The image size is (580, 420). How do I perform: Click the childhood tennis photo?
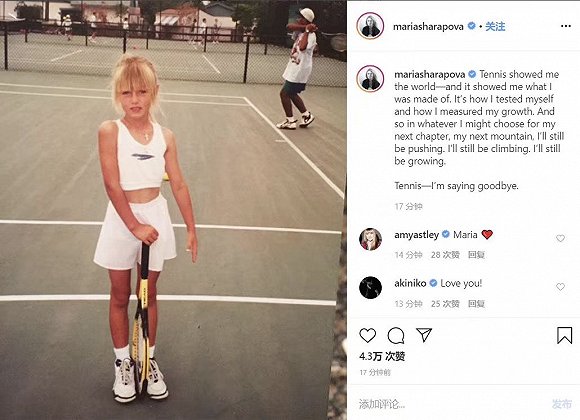(x=173, y=210)
